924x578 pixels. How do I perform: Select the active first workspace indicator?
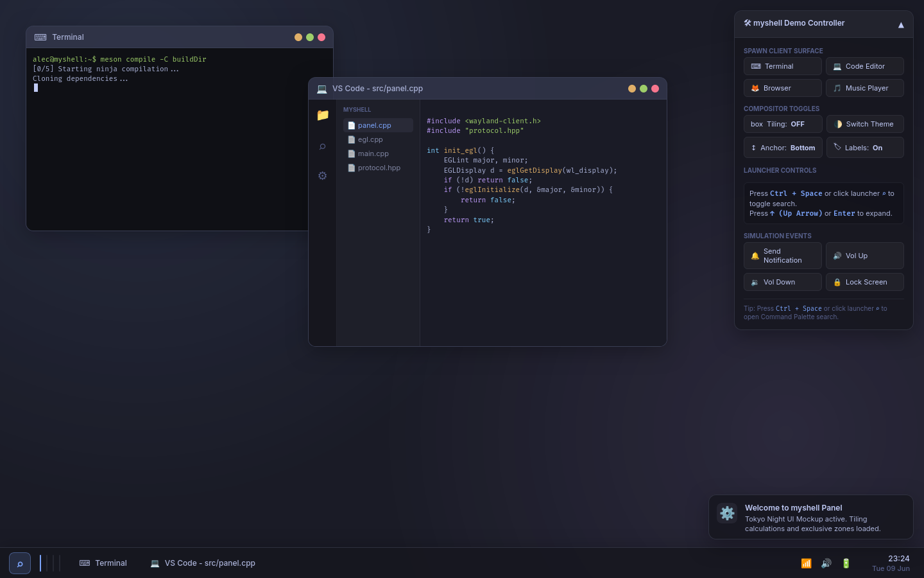pyautogui.click(x=40, y=563)
